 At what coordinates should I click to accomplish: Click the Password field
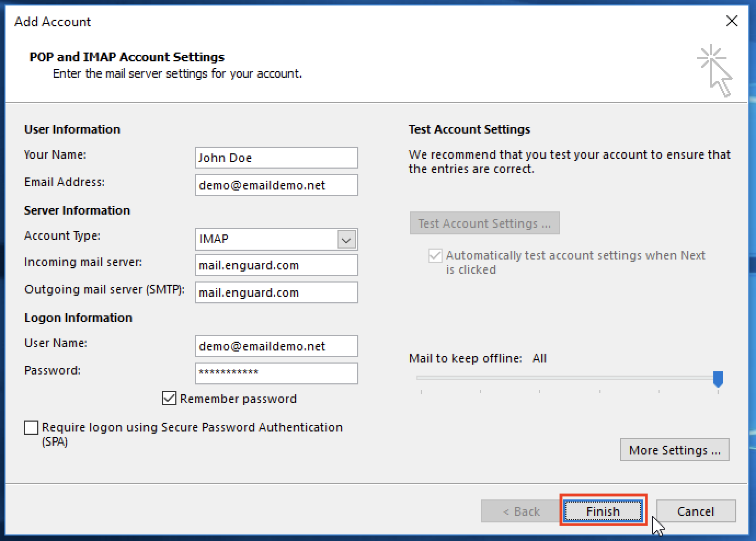[x=277, y=373]
